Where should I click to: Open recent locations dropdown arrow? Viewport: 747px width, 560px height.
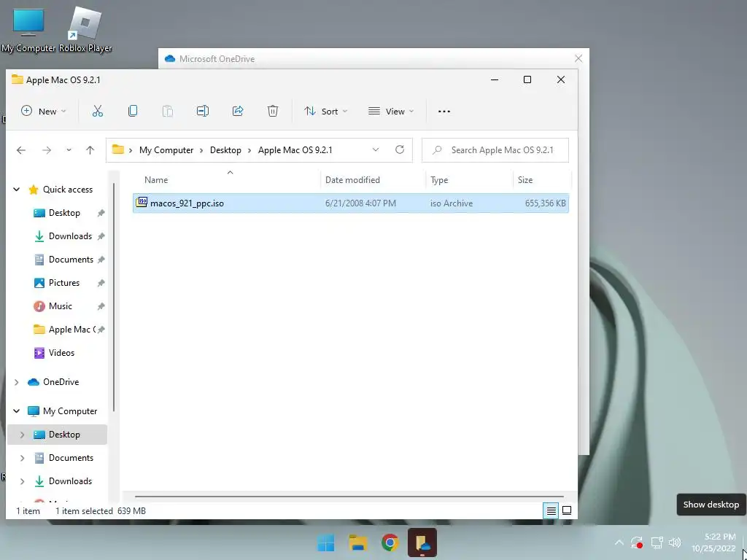tap(69, 150)
